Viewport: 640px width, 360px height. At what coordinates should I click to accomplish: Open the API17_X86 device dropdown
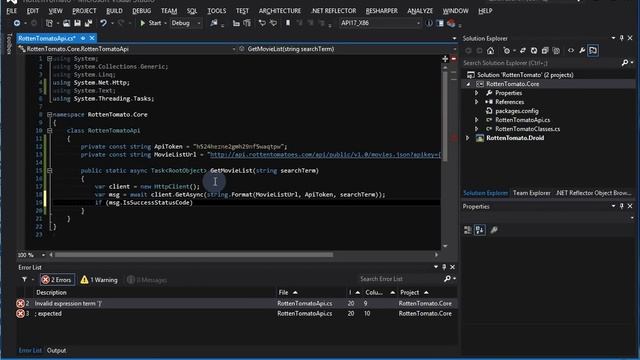pos(380,23)
